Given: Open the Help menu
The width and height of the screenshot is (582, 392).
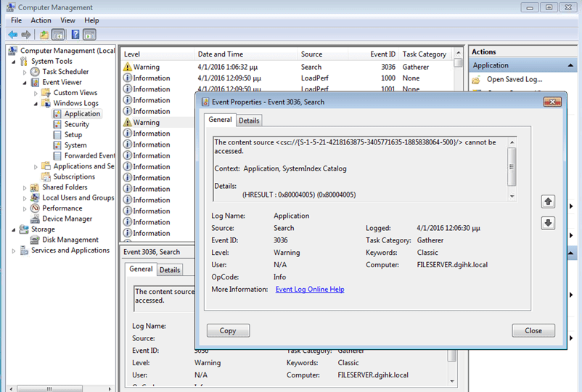Looking at the screenshot, I should click(91, 20).
